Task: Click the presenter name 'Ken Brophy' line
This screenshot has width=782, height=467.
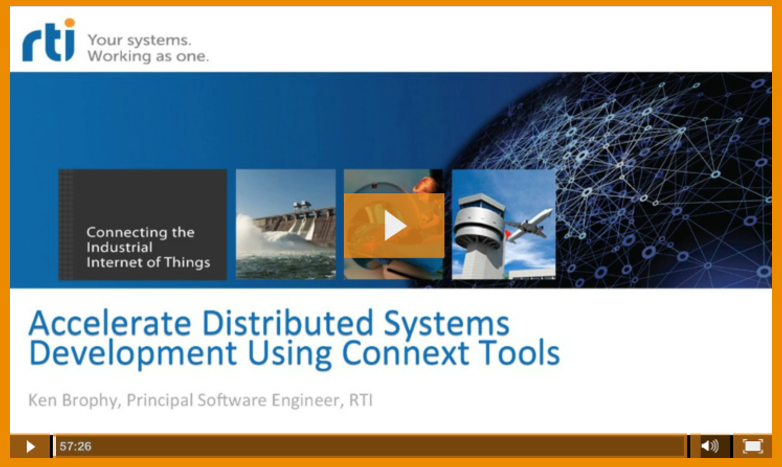Action: point(200,400)
